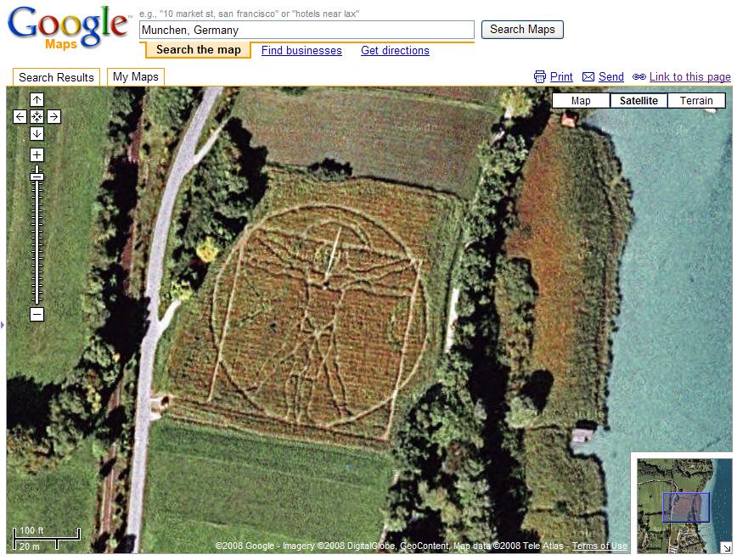Screen dimensions: 737x560
Task: Pan the map down with arrow
Action: [37, 133]
